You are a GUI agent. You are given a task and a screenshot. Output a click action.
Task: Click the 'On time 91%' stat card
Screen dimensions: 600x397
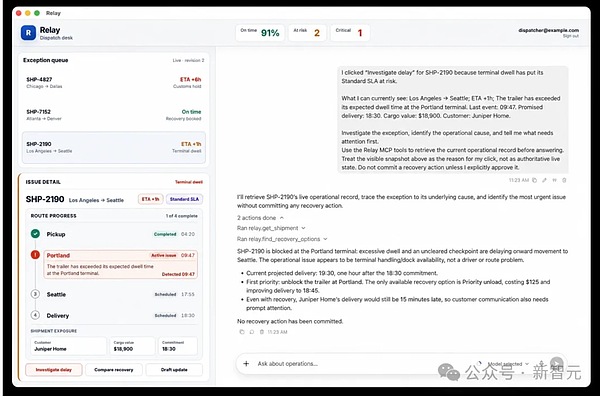tap(260, 33)
